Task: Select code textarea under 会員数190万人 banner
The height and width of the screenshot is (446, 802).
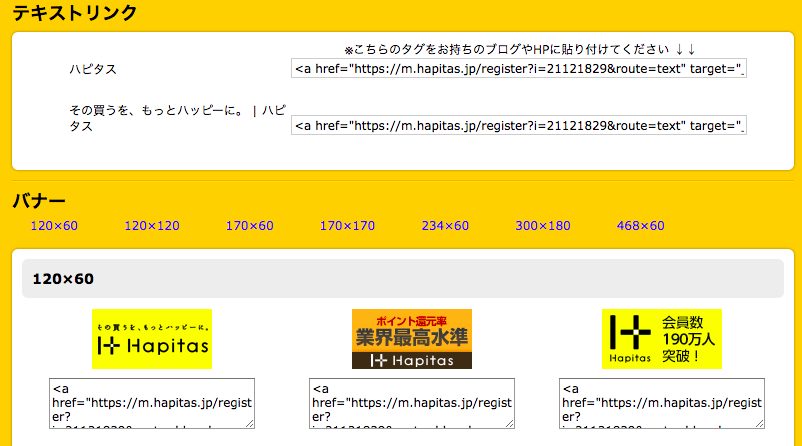Action: (662, 404)
